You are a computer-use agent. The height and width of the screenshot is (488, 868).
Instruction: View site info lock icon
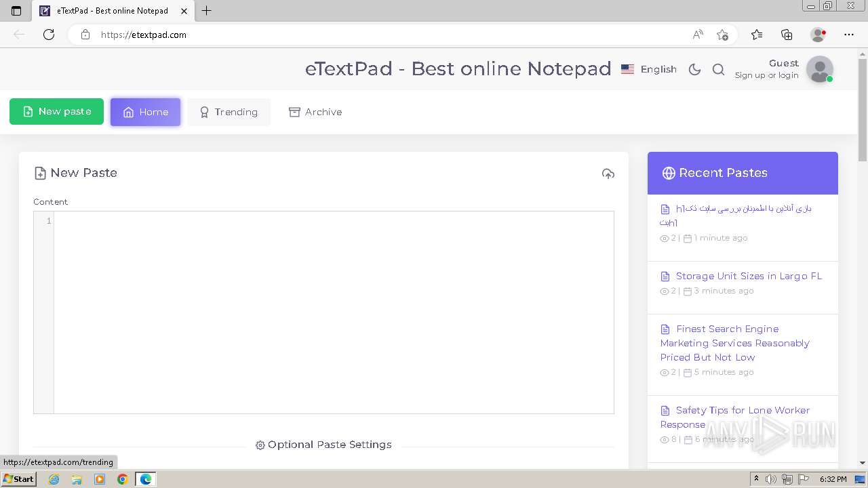(x=85, y=35)
